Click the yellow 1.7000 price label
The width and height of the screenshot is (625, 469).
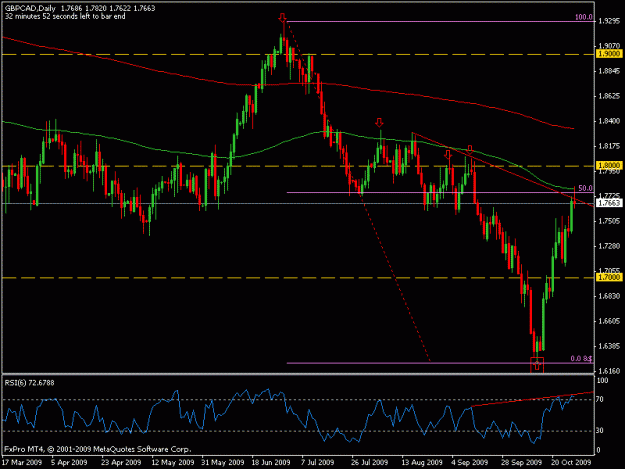(609, 277)
